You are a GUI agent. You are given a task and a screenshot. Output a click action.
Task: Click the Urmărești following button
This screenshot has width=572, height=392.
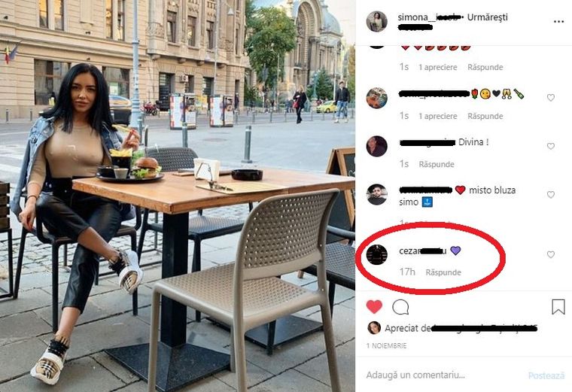(x=487, y=17)
